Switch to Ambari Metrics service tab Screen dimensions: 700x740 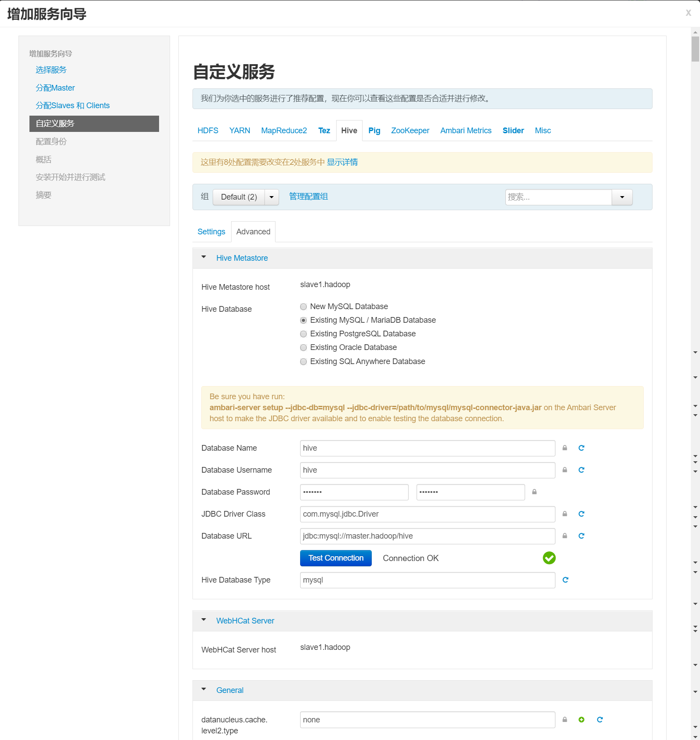click(x=466, y=131)
